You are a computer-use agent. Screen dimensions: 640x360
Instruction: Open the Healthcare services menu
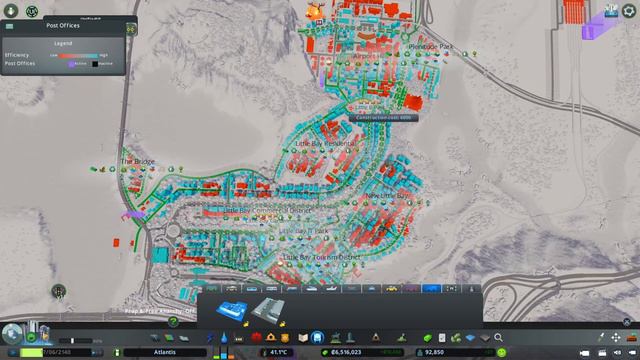point(256,338)
